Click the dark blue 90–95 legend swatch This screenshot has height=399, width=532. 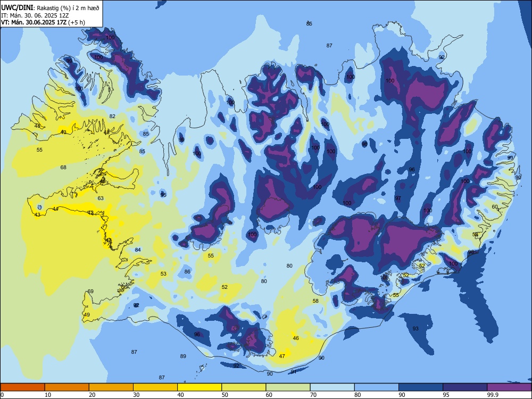(421, 387)
